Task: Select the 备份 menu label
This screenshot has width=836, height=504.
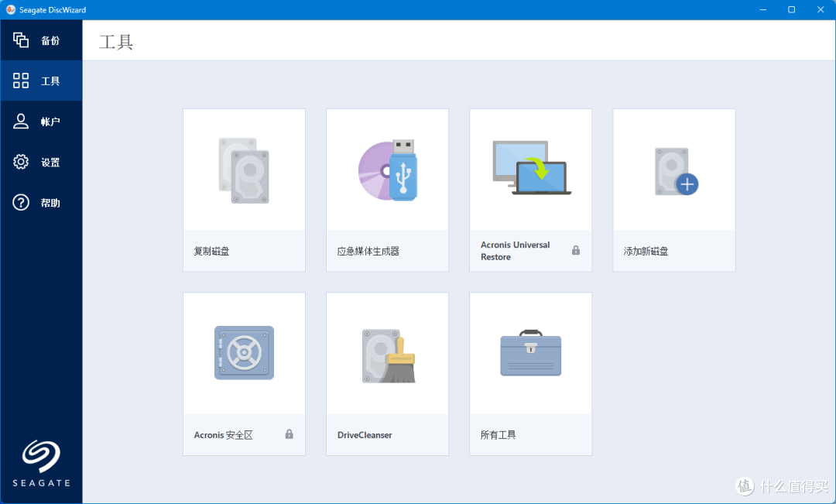Action: point(50,40)
